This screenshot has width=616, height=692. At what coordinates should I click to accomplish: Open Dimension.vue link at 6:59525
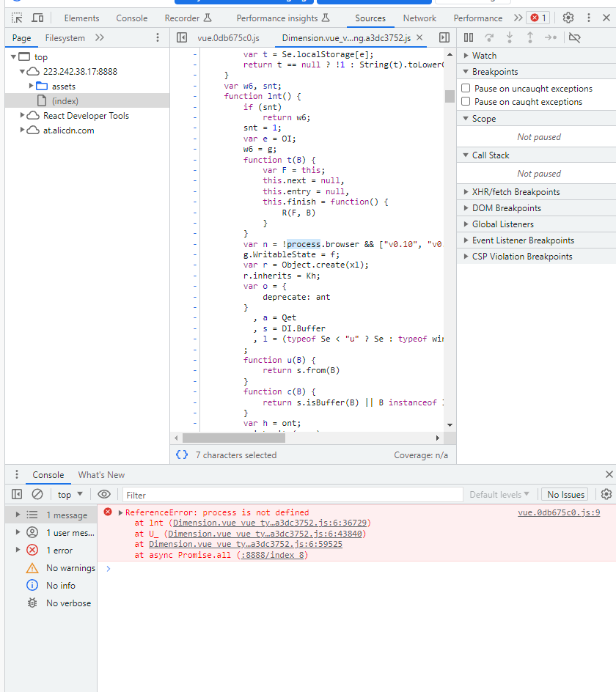point(246,544)
